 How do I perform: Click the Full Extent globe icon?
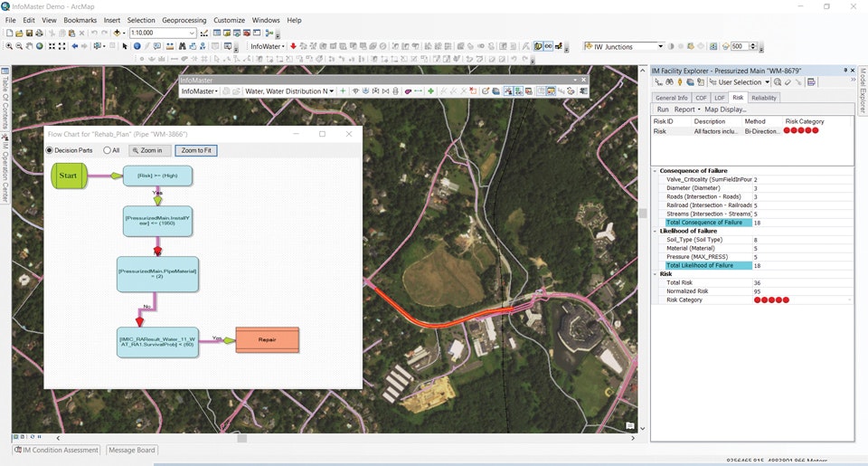pyautogui.click(x=40, y=46)
